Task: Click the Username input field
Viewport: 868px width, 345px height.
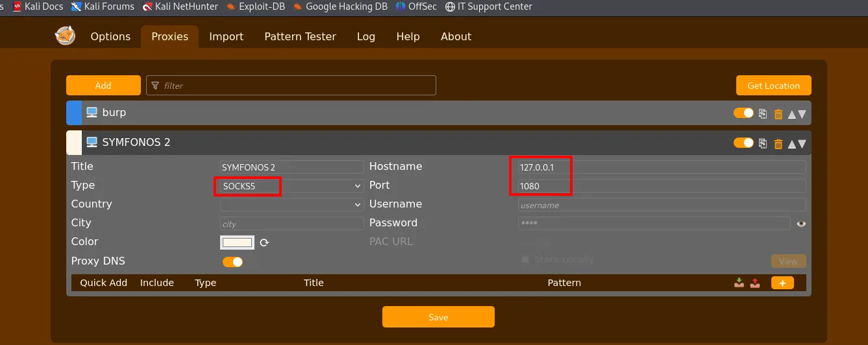Action: [662, 205]
